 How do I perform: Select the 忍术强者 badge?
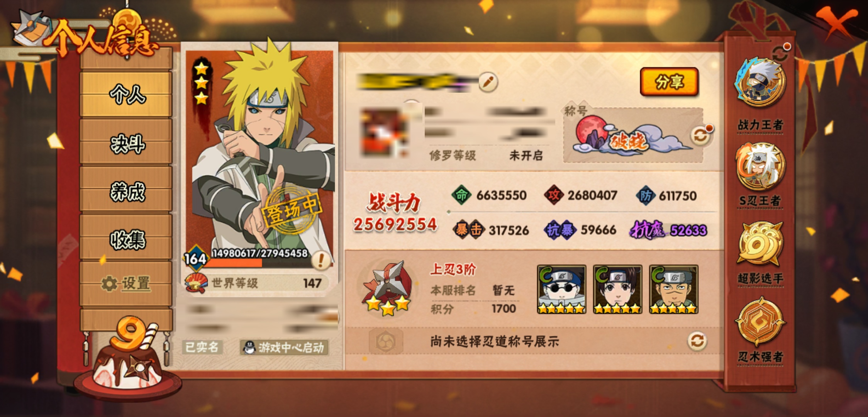(761, 322)
